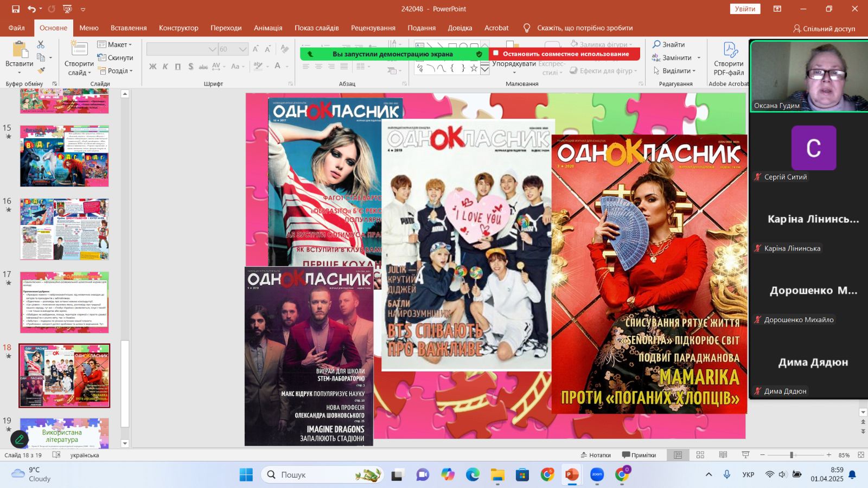
Task: Expand the shapes gallery more arrow
Action: pyautogui.click(x=485, y=69)
